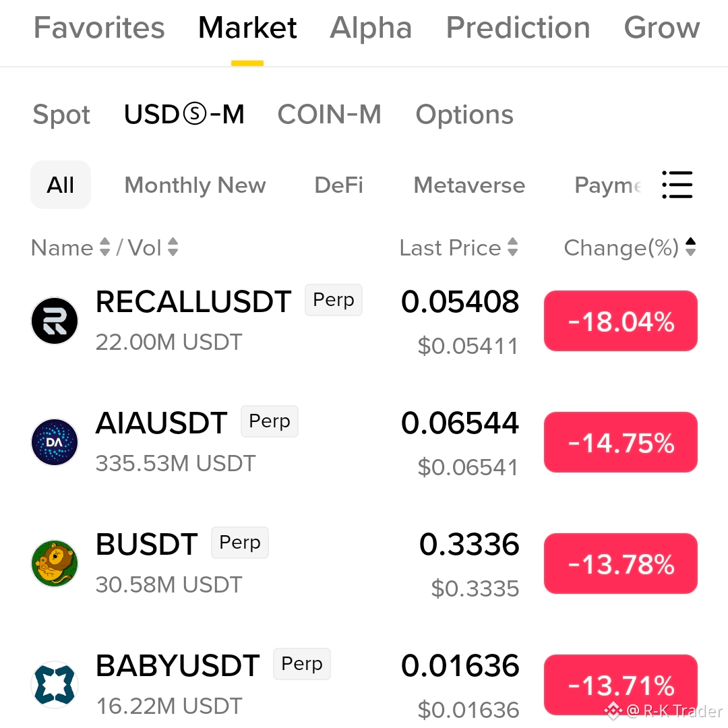Tap the AIAUSDT coin logo
Viewport: 728px width, 728px height.
tap(55, 442)
